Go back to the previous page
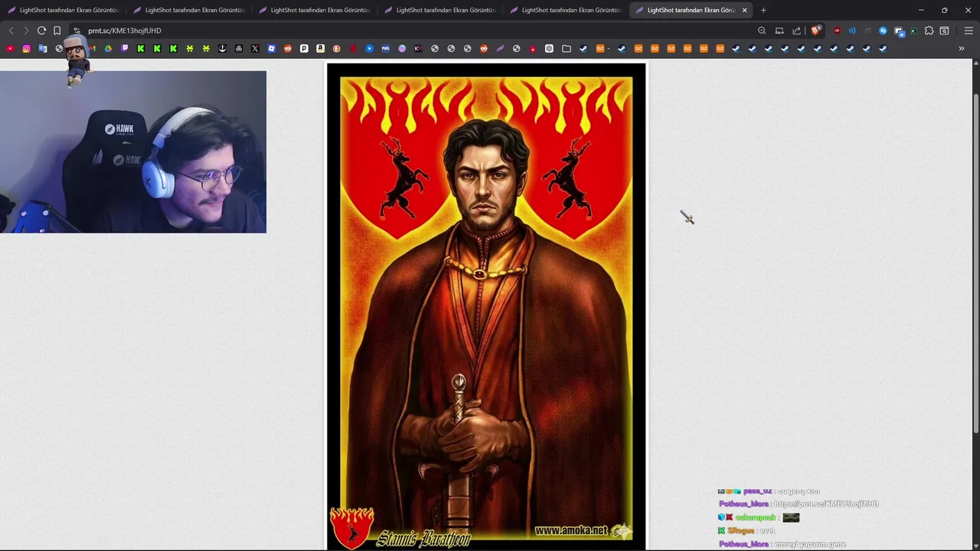Image resolution: width=980 pixels, height=551 pixels. (11, 31)
